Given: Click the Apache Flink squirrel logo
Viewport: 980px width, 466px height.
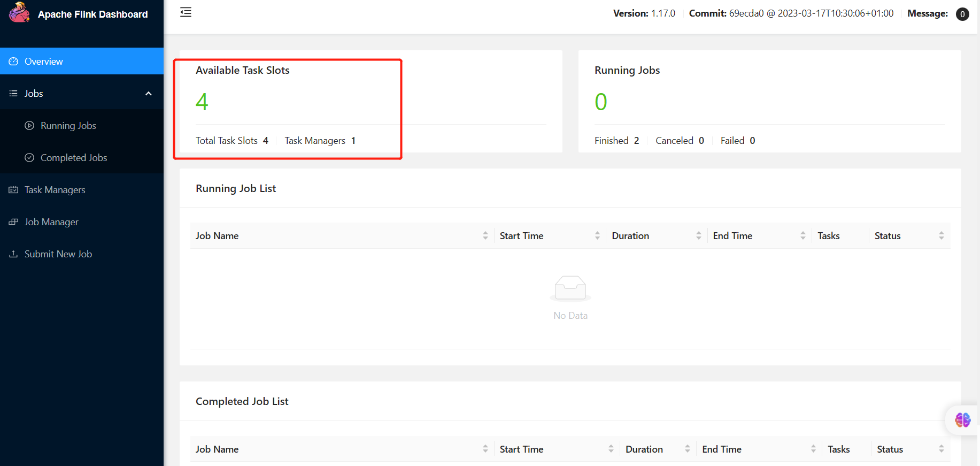Looking at the screenshot, I should (20, 12).
